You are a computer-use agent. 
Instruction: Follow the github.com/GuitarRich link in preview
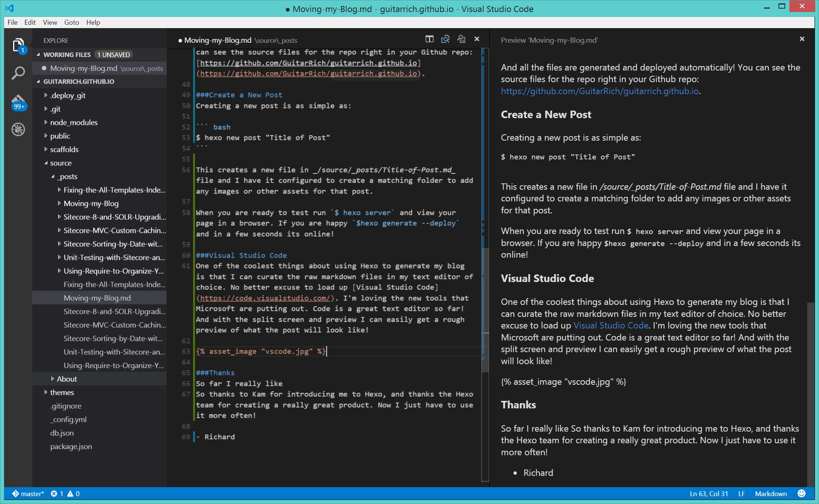pos(600,91)
